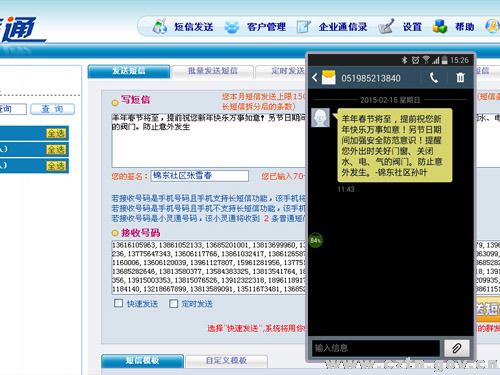Open the 自定义模板 tab
Image resolution: width=500 pixels, height=375 pixels.
pyautogui.click(x=226, y=361)
